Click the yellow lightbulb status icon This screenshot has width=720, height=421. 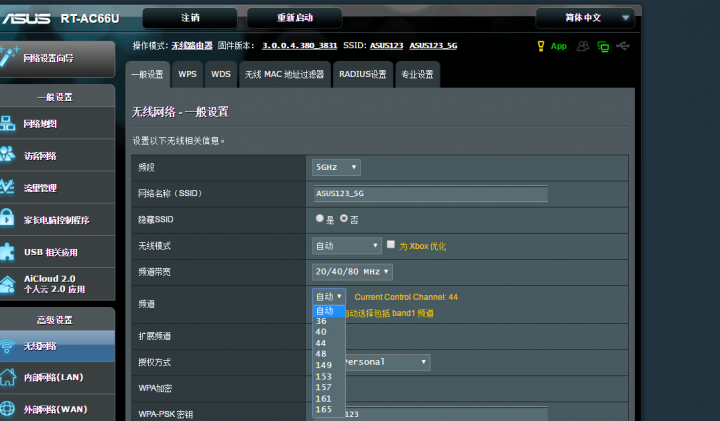coord(541,46)
